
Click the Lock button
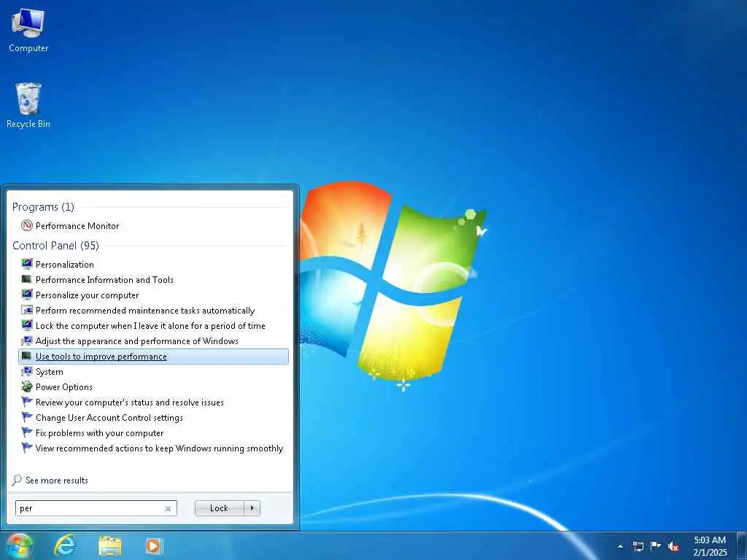click(x=220, y=508)
